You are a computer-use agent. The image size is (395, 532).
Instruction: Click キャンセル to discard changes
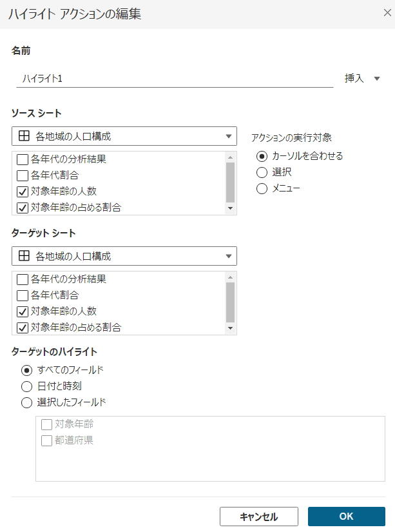[x=258, y=516]
